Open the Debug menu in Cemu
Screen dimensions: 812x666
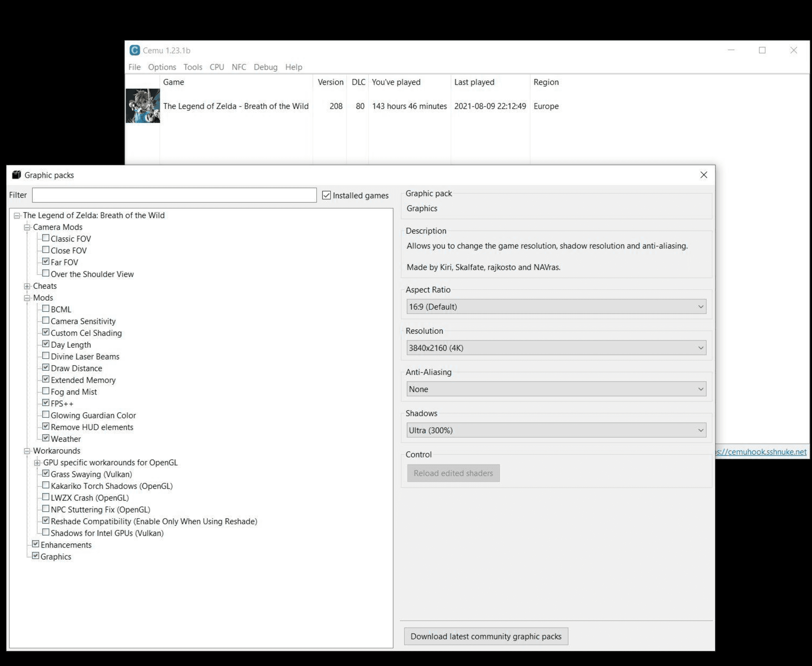pyautogui.click(x=266, y=67)
